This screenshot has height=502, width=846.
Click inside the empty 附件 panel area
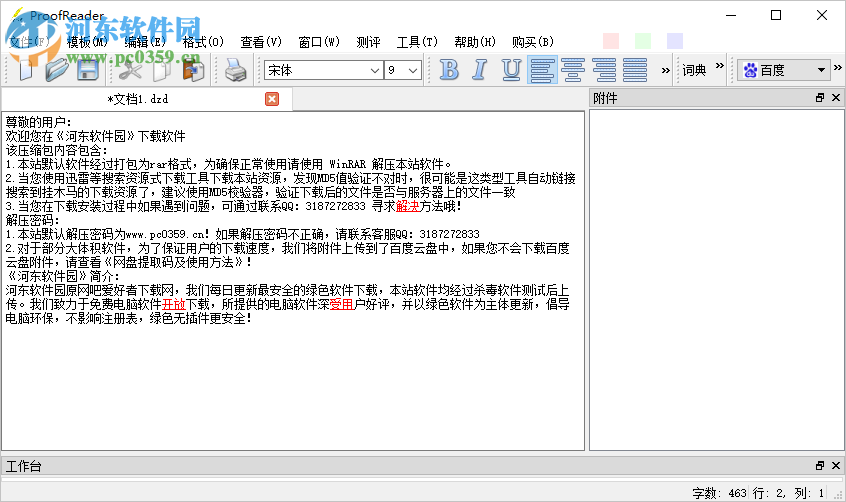tap(717, 280)
